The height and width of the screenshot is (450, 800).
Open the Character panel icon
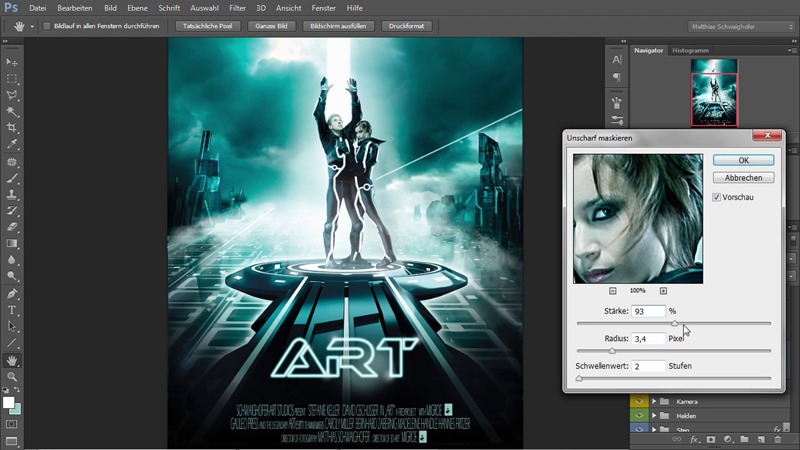(617, 60)
